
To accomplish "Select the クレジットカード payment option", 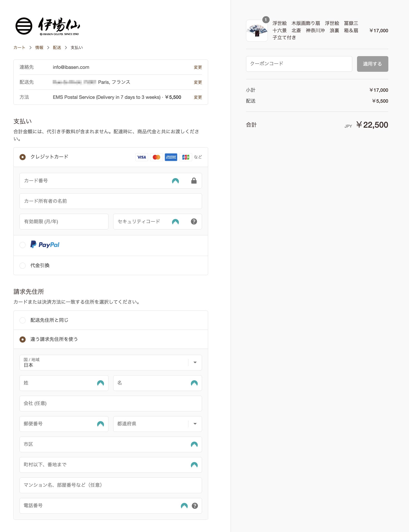I will (23, 157).
